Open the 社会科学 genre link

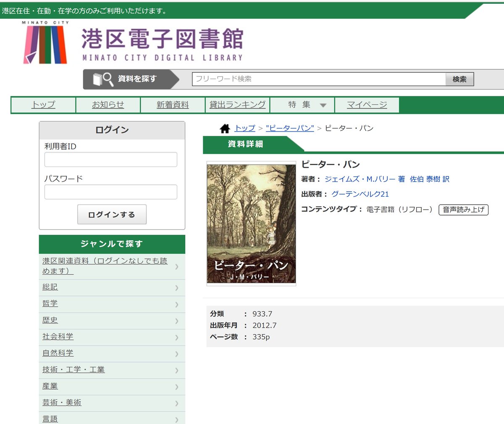(58, 337)
